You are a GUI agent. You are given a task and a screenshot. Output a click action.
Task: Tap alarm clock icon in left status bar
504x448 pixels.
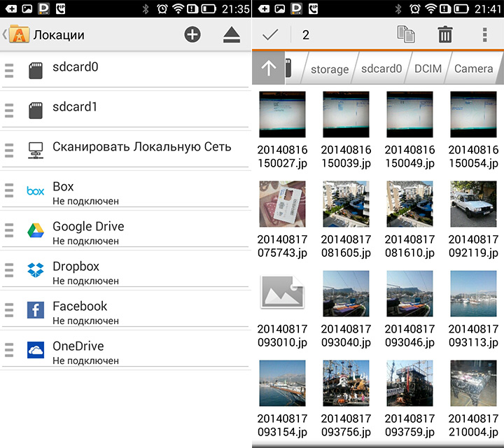tap(162, 8)
